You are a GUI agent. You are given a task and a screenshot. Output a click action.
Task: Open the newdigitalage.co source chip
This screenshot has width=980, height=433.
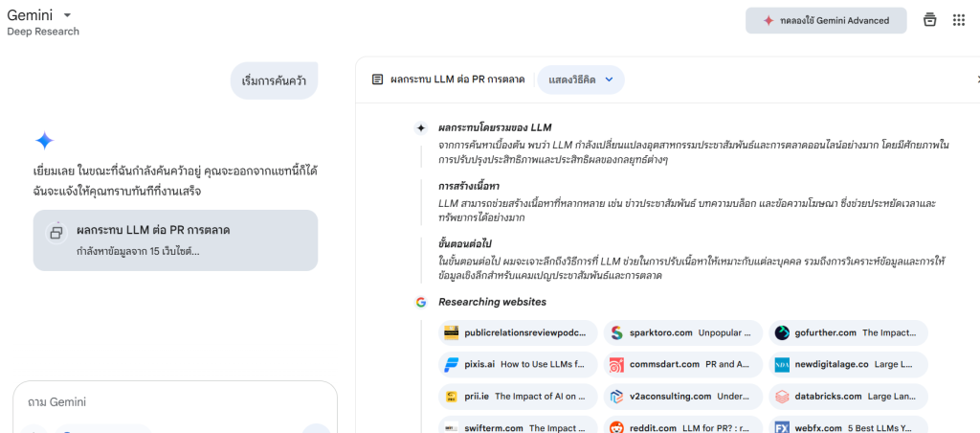[x=848, y=365]
